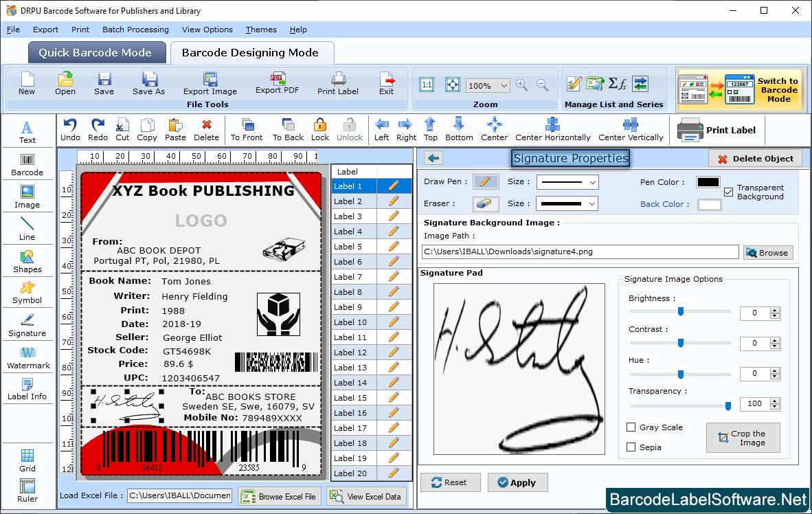Image resolution: width=812 pixels, height=514 pixels.
Task: Click Switch to Barcode Mode button
Action: (741, 89)
